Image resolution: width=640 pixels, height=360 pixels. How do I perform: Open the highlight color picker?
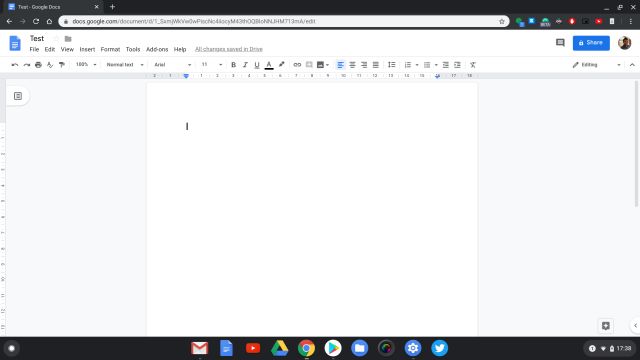[281, 65]
